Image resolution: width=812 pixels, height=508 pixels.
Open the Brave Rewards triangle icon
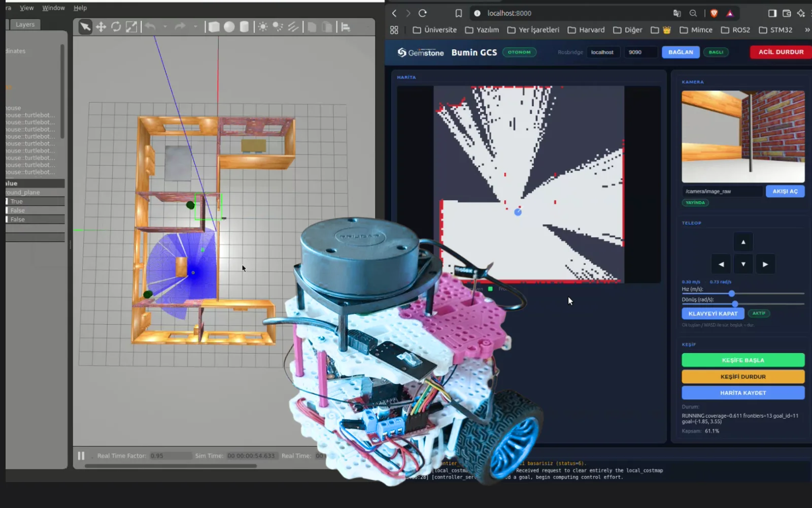click(730, 13)
